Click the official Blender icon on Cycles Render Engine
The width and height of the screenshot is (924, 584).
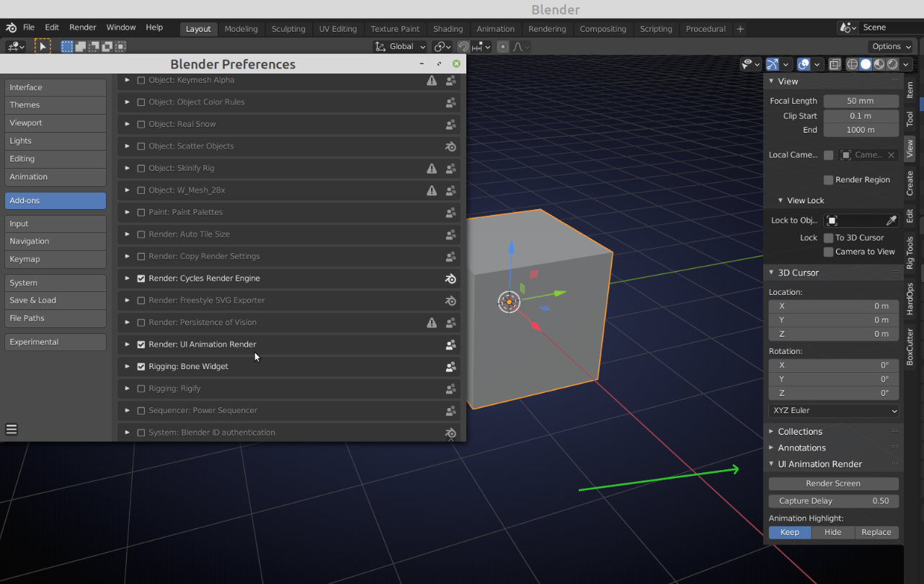pos(450,278)
